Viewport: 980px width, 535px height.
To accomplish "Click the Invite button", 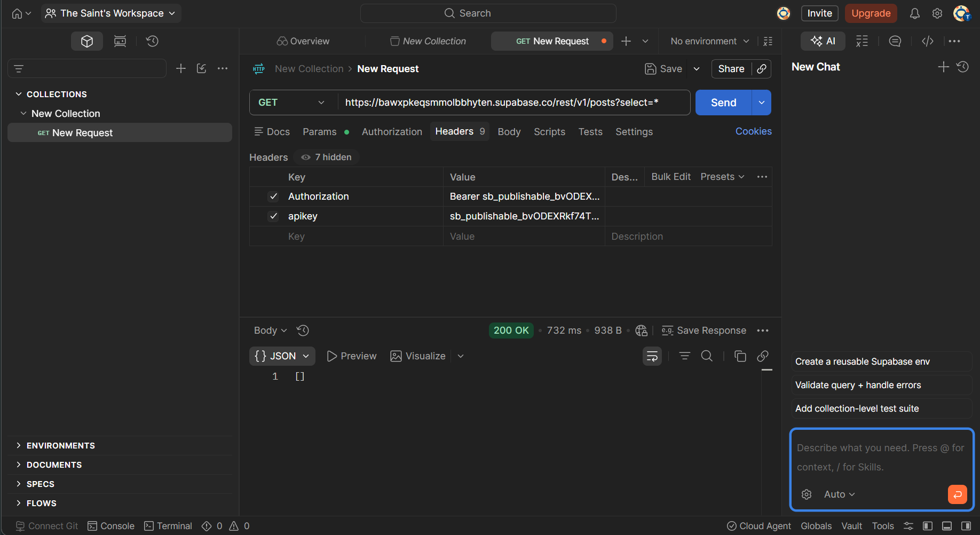I will (x=820, y=13).
